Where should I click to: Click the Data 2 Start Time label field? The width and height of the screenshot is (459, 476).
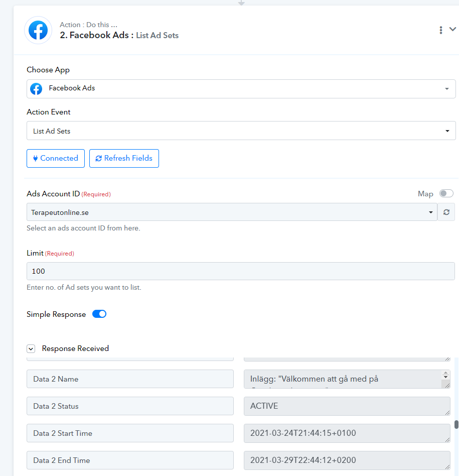click(130, 433)
